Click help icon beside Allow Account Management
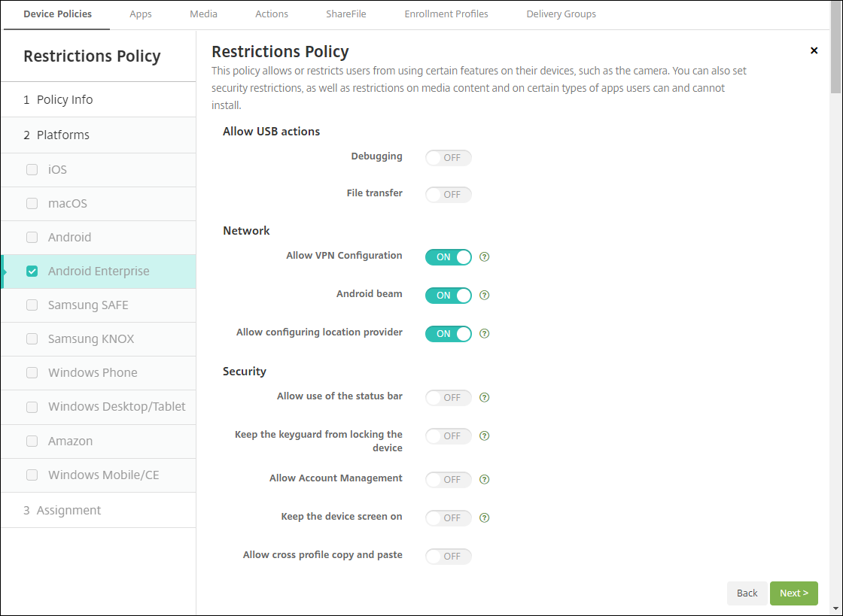Screen dimensions: 843x616 tap(485, 479)
